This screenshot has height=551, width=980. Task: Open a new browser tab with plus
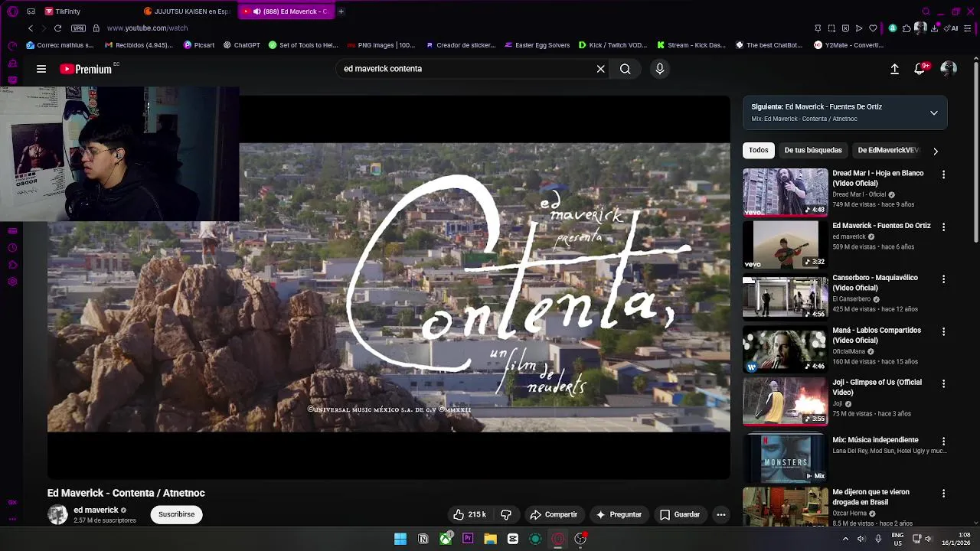click(341, 11)
